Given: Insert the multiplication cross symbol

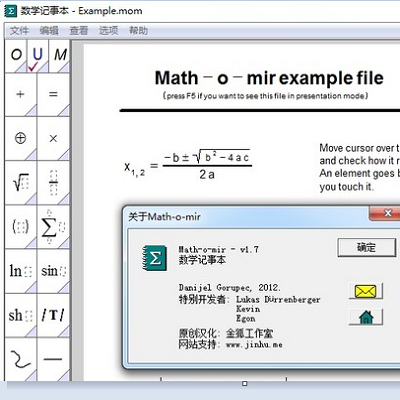Looking at the screenshot, I should tap(53, 138).
